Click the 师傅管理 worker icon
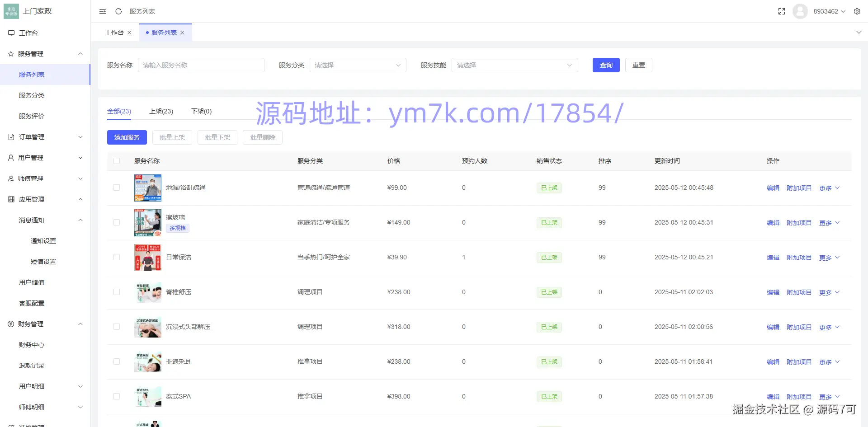This screenshot has width=868, height=427. [x=11, y=178]
